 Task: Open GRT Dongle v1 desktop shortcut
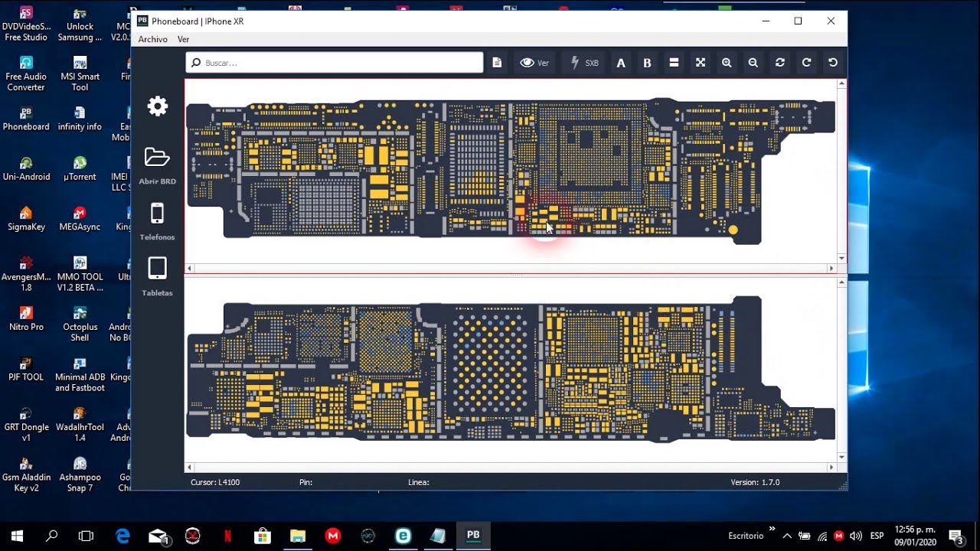click(x=26, y=424)
